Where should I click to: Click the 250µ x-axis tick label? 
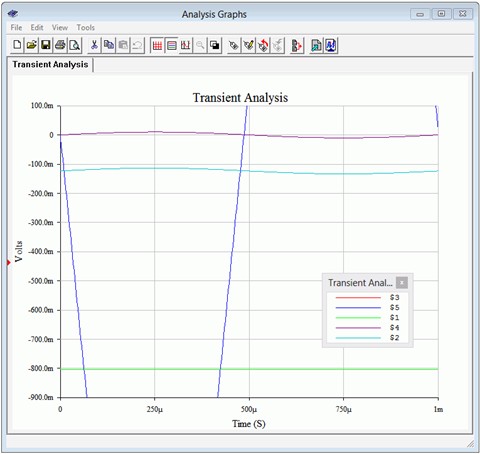[155, 409]
